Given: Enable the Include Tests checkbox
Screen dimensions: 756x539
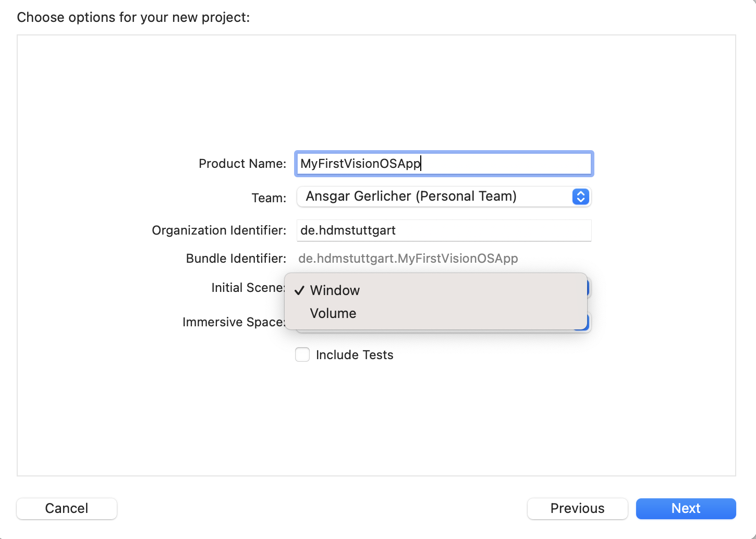Looking at the screenshot, I should (x=302, y=354).
